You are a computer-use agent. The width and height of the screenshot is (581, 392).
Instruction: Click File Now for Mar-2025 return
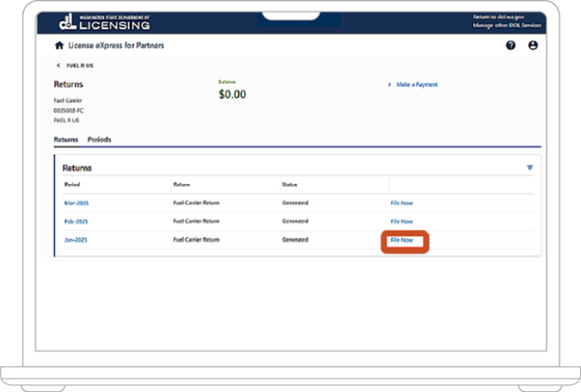(401, 204)
